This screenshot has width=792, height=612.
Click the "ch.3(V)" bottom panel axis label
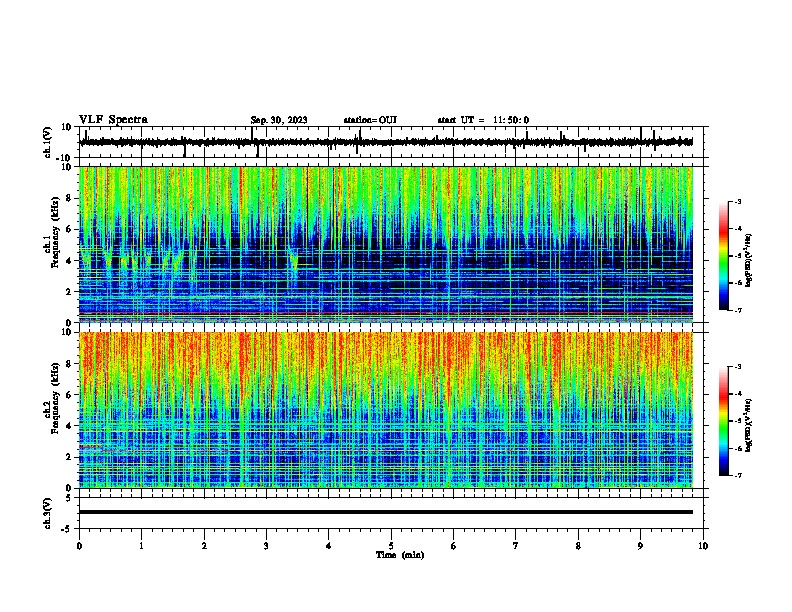48,513
